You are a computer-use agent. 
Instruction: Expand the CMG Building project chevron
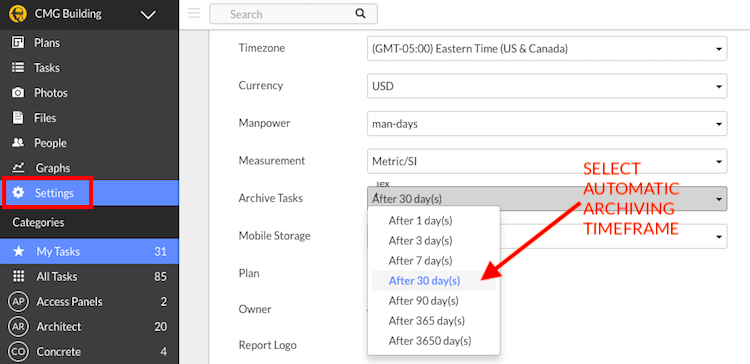tap(148, 15)
